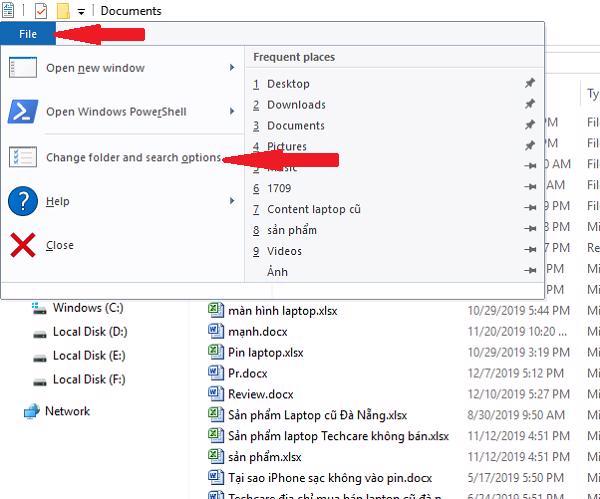Expand the Help submenu arrow
The height and width of the screenshot is (499, 600).
coord(232,201)
